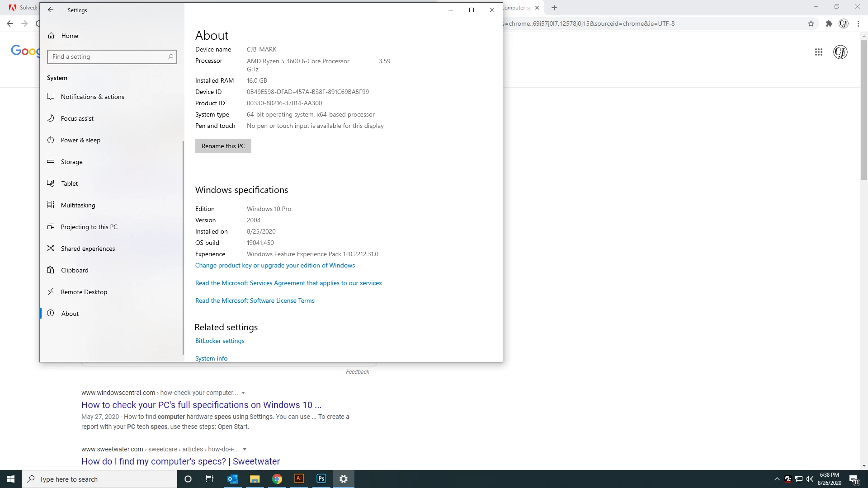Open the Google apps grid

click(818, 52)
